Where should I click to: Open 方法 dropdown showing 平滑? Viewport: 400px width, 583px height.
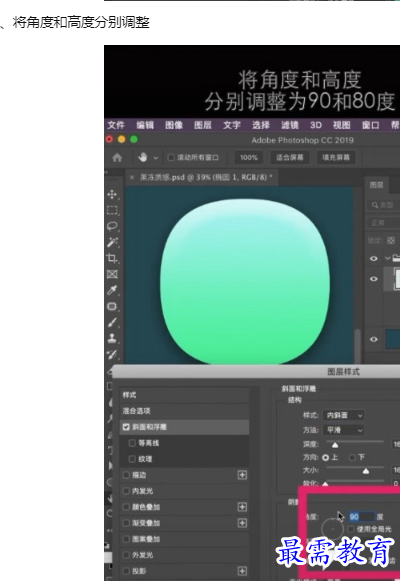coord(343,430)
